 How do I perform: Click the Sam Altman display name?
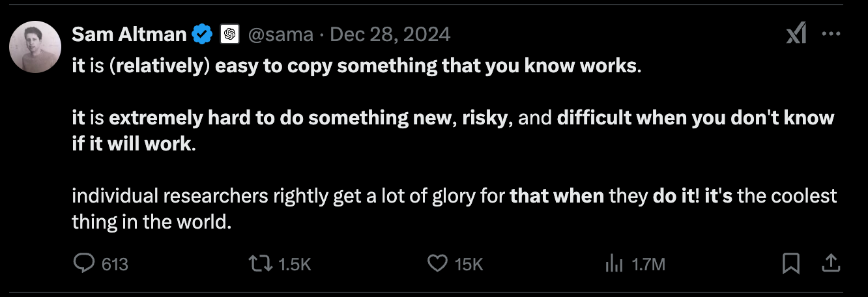[x=129, y=34]
